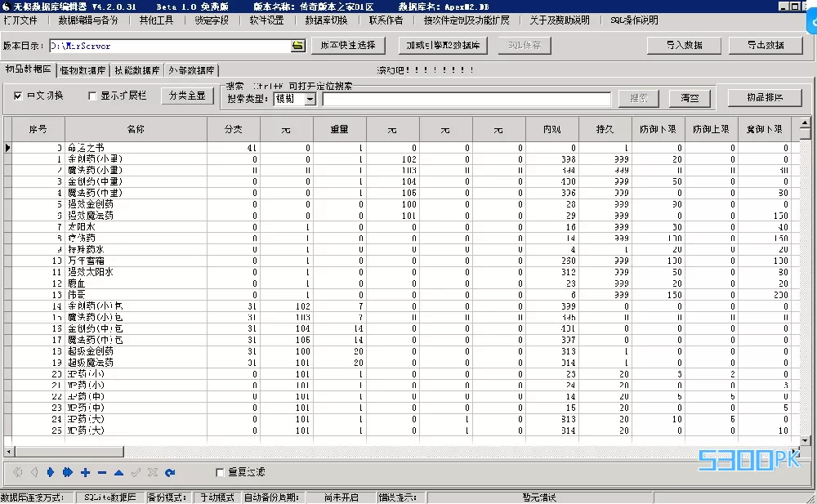Click the current row indicator arrow
The image size is (817, 504).
pos(8,148)
